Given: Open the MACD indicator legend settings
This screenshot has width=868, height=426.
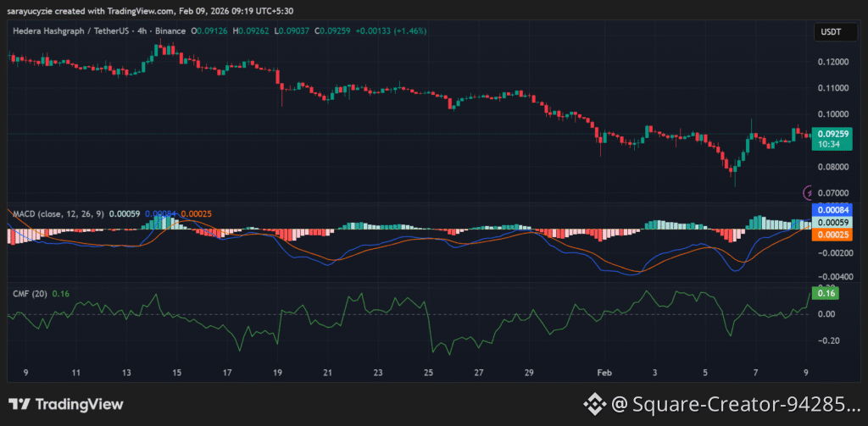Looking at the screenshot, I should 57,214.
